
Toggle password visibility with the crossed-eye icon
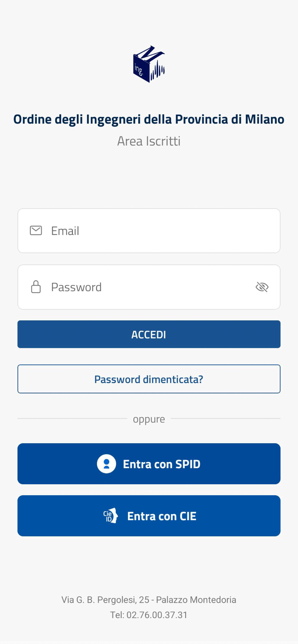pos(262,287)
